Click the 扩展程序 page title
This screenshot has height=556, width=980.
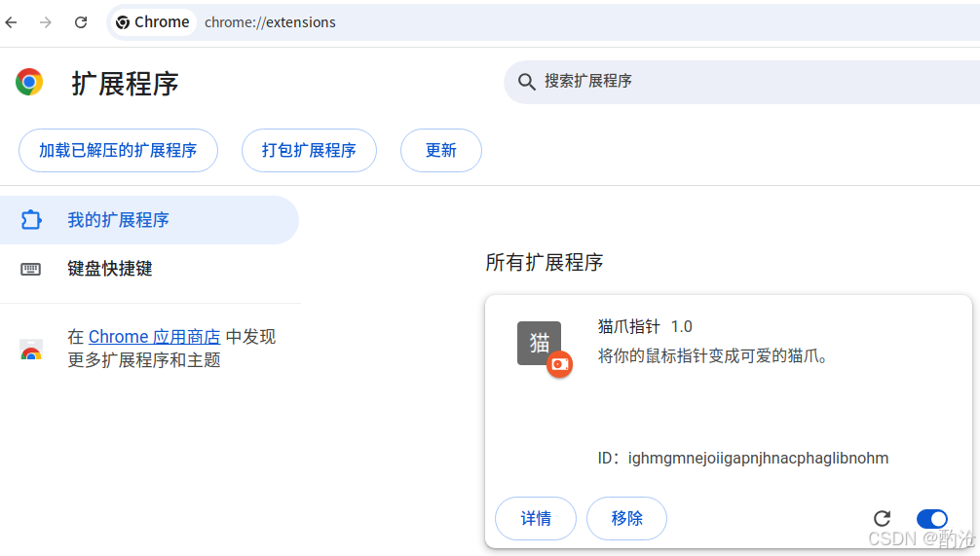pos(125,84)
